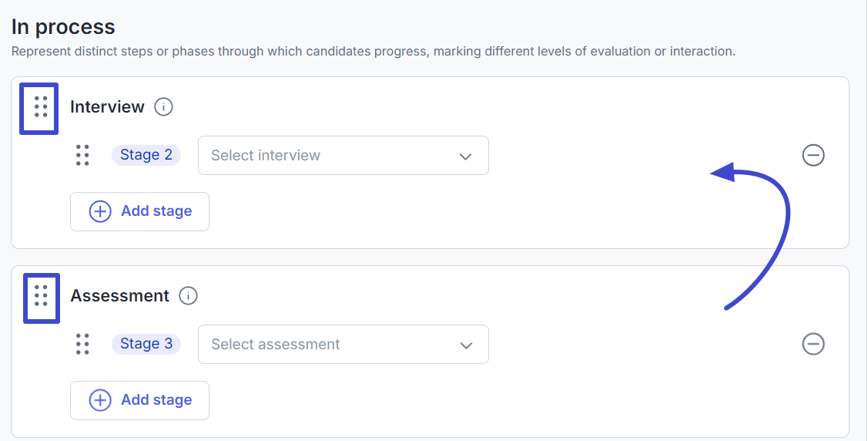Add a stage under Interview
868x441 pixels.
pos(139,211)
